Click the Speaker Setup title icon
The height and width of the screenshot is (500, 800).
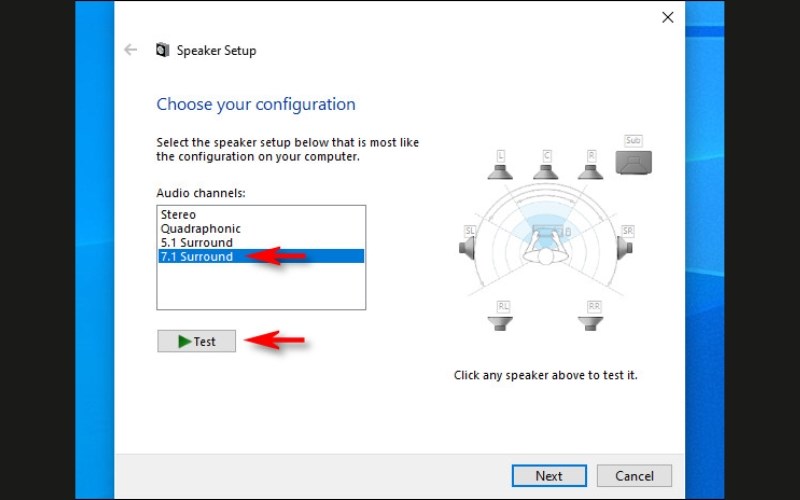162,50
